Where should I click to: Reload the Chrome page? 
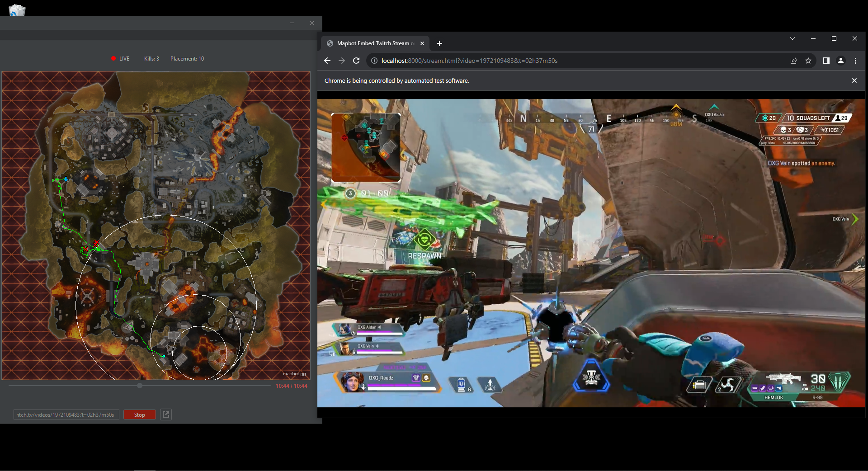click(356, 61)
